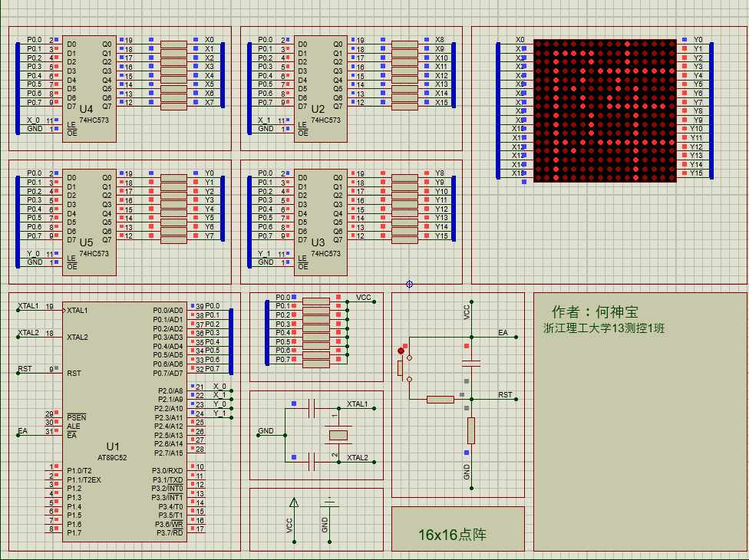Click the GND ground symbol terminal
Image resolution: width=749 pixels, height=560 pixels.
click(x=329, y=502)
